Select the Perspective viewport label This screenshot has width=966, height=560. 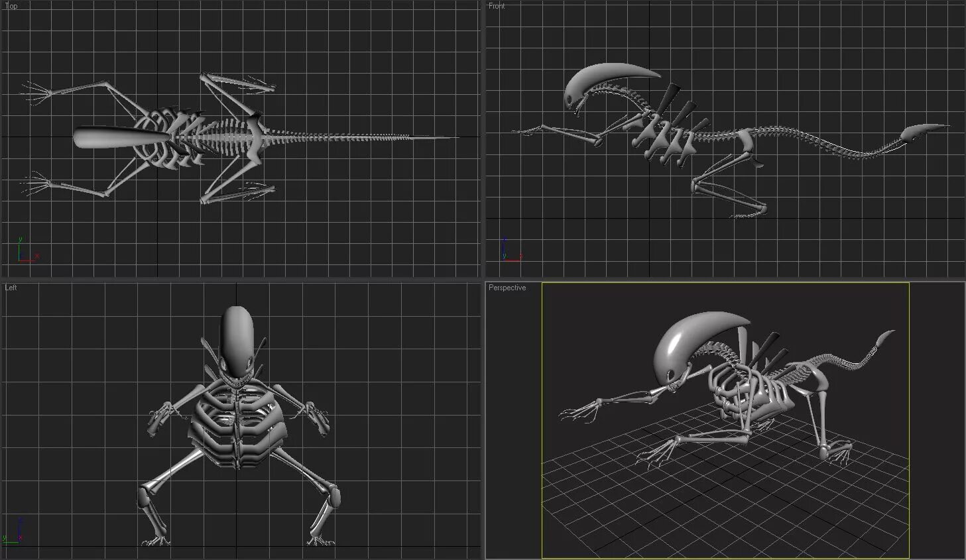507,288
